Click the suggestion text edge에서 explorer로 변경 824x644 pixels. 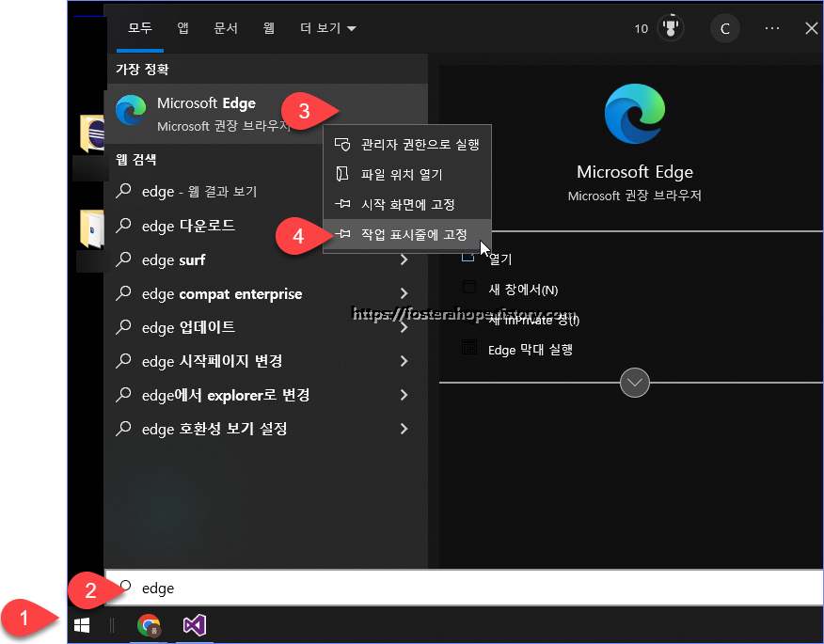[226, 395]
